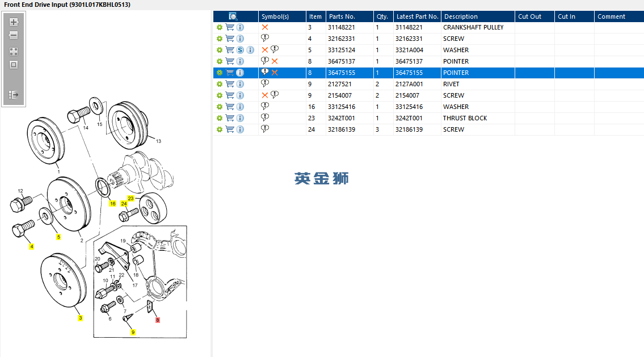This screenshot has height=357, width=644.
Task: Click latest part number 2127A001
Action: point(409,84)
